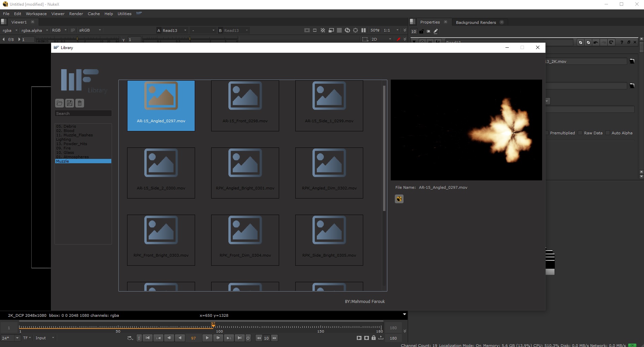Jump to the last frame of the timeline
This screenshot has height=347, width=644.
point(239,338)
